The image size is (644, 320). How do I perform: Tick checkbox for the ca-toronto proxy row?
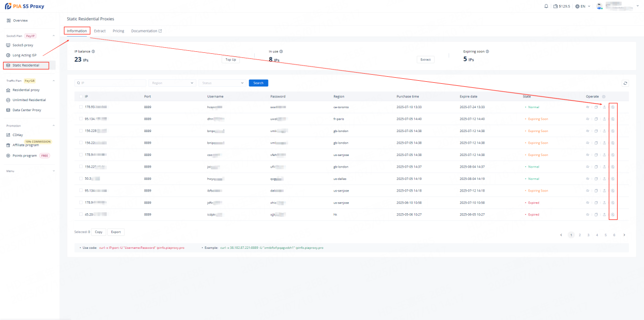[x=81, y=107]
